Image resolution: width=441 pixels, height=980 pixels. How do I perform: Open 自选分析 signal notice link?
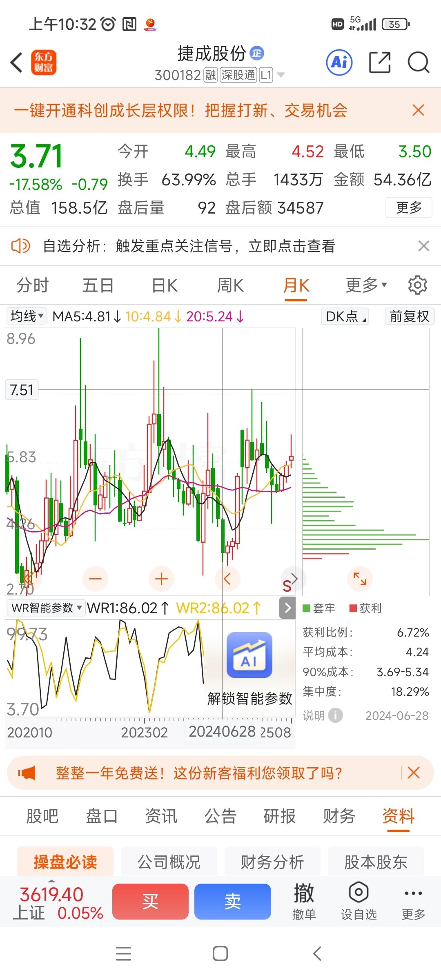click(189, 246)
